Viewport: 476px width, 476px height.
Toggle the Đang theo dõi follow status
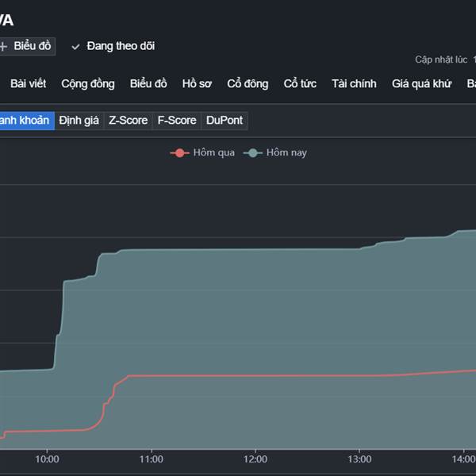click(x=121, y=46)
